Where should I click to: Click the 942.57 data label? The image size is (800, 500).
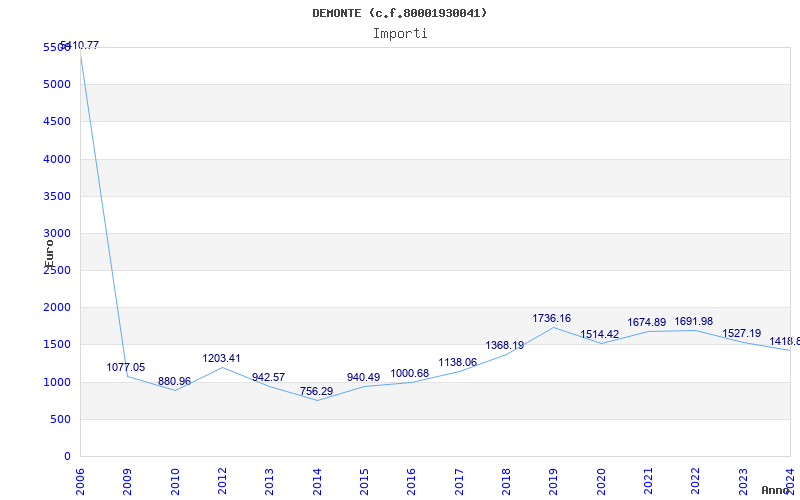point(268,377)
